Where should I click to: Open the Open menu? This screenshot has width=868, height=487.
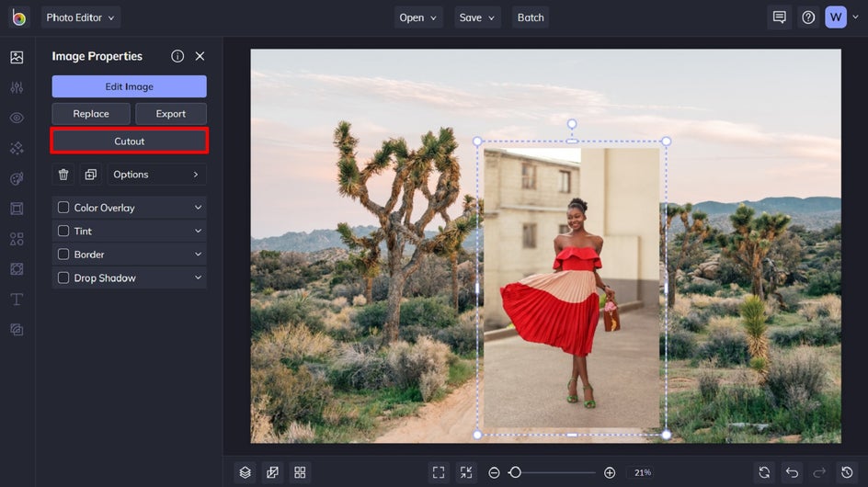(418, 17)
